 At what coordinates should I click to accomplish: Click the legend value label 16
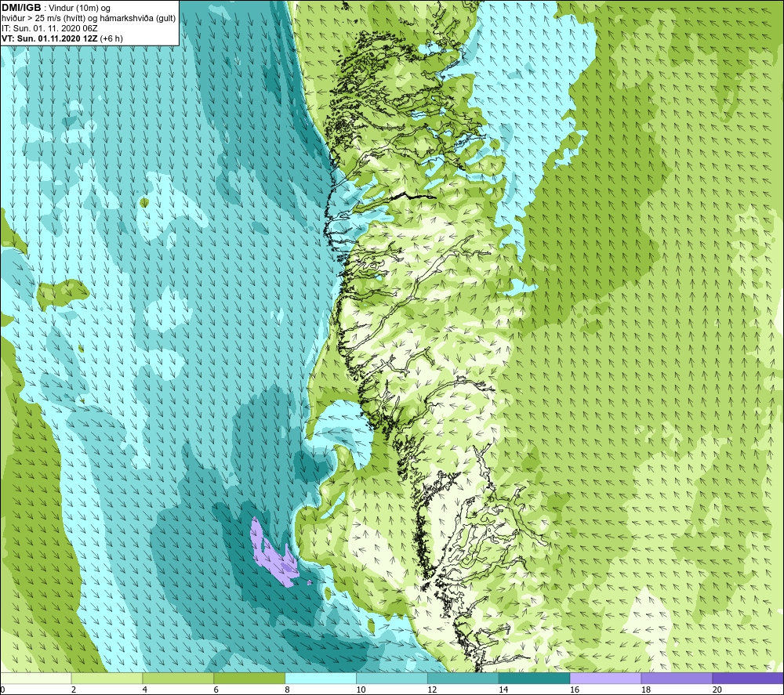click(575, 690)
